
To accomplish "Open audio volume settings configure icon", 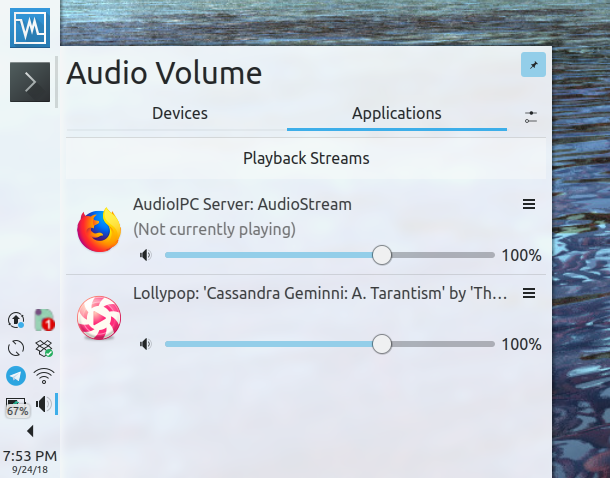I will point(531,117).
